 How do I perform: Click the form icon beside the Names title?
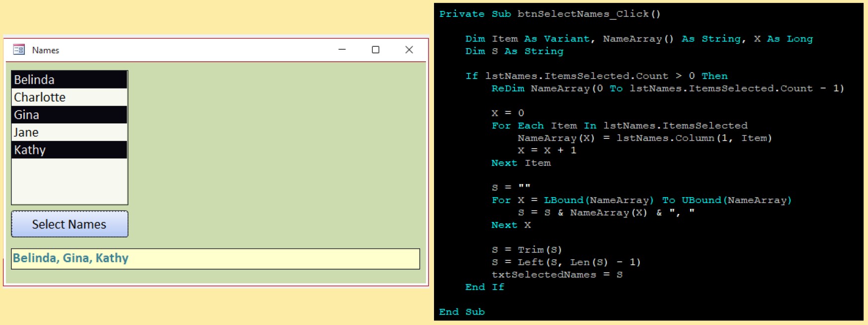coord(19,50)
